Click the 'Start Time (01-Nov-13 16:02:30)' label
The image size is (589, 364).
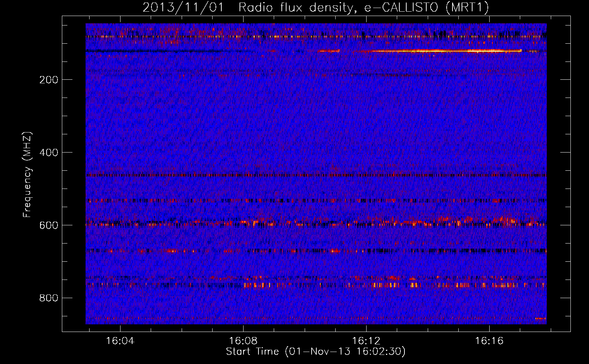click(x=316, y=352)
